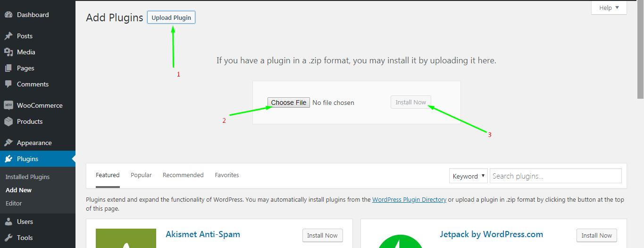Image resolution: width=644 pixels, height=248 pixels.
Task: Open the Keyword search type dropdown
Action: tap(468, 176)
